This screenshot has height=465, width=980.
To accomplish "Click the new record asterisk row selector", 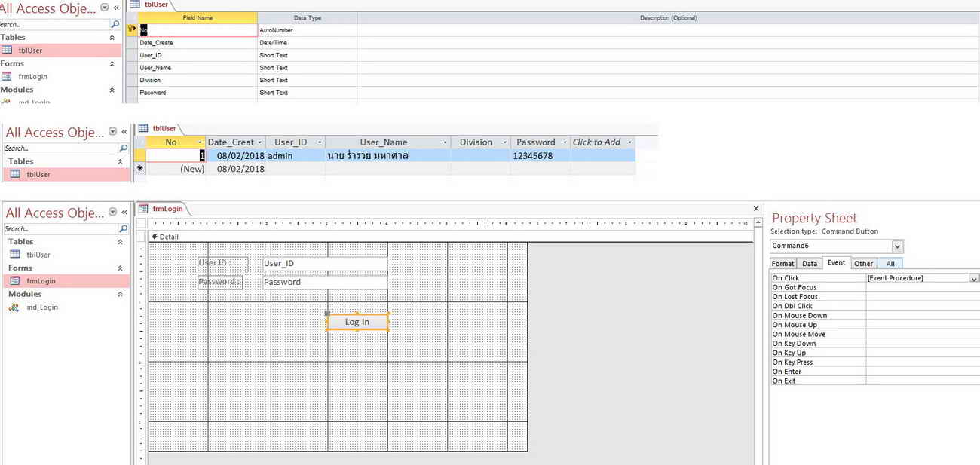I will click(x=139, y=169).
